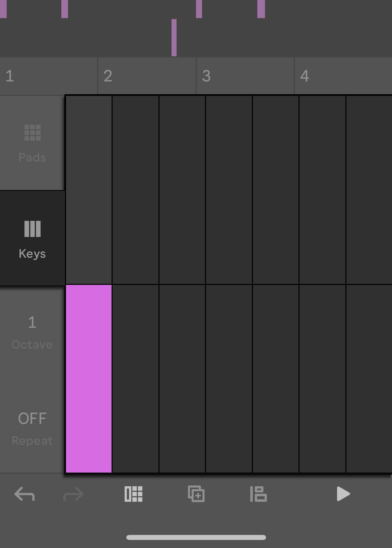The image size is (392, 548).
Task: Select bar 2 in the timeline ruler
Action: pyautogui.click(x=147, y=76)
